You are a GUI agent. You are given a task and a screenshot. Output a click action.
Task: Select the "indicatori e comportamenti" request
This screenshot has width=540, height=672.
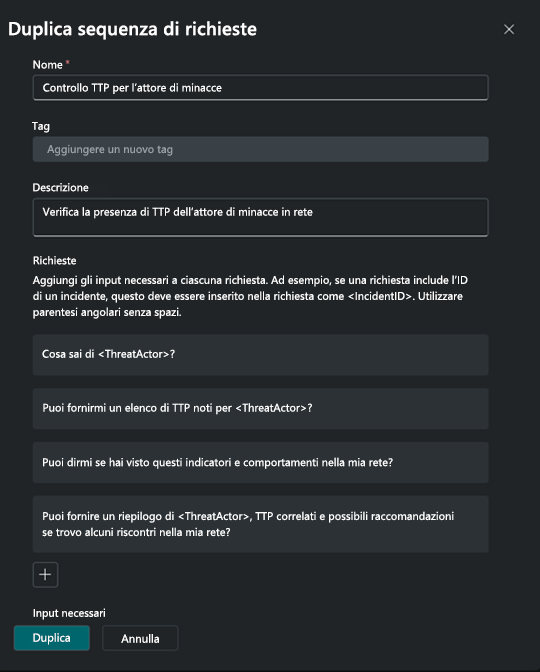tap(261, 462)
